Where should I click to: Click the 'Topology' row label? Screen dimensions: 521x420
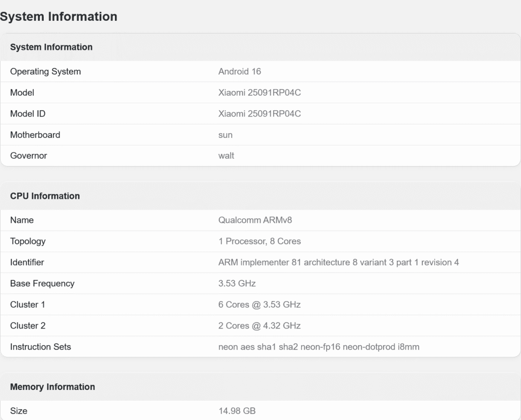(x=28, y=242)
